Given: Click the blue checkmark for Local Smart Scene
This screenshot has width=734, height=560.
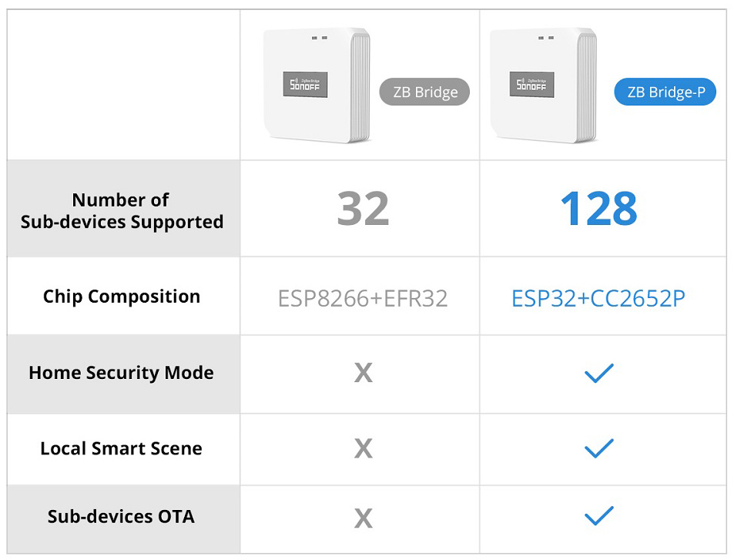Looking at the screenshot, I should [598, 448].
